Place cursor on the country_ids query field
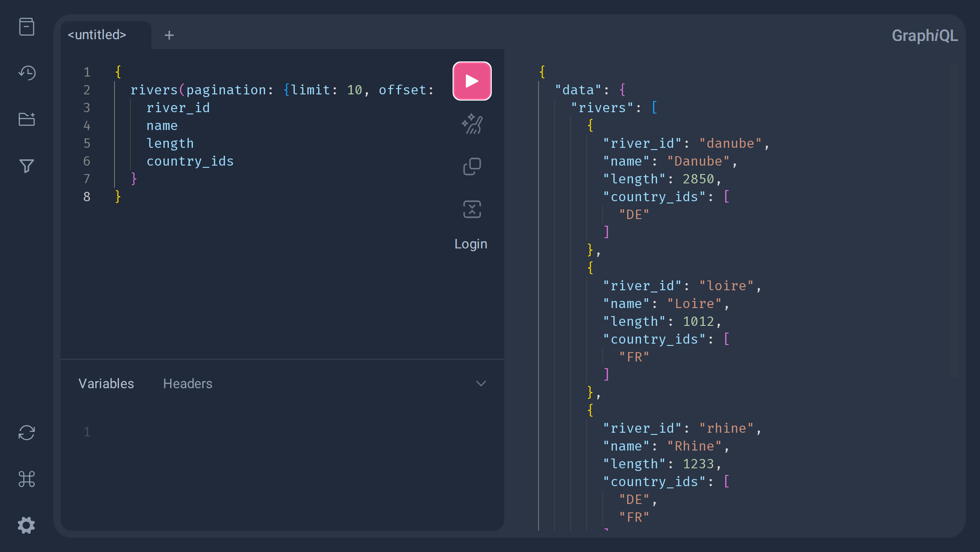Screen dimensions: 980x552 click(190, 161)
